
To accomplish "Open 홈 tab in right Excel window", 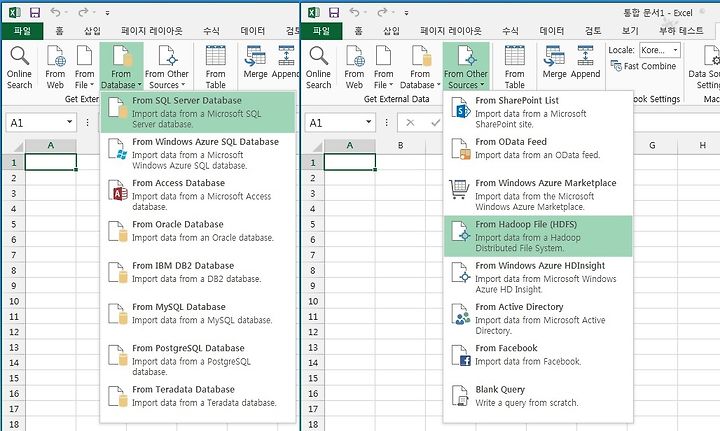I will point(359,31).
